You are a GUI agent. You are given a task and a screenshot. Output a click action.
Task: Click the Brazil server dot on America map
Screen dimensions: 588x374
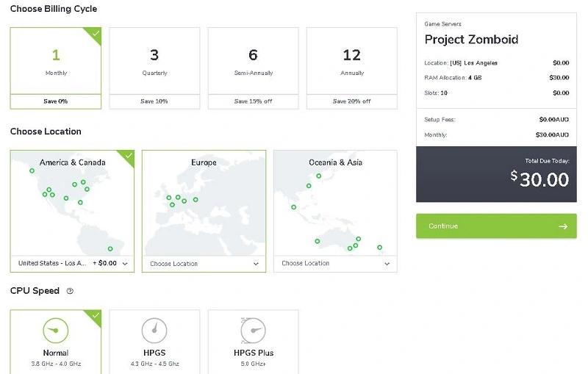[110, 249]
